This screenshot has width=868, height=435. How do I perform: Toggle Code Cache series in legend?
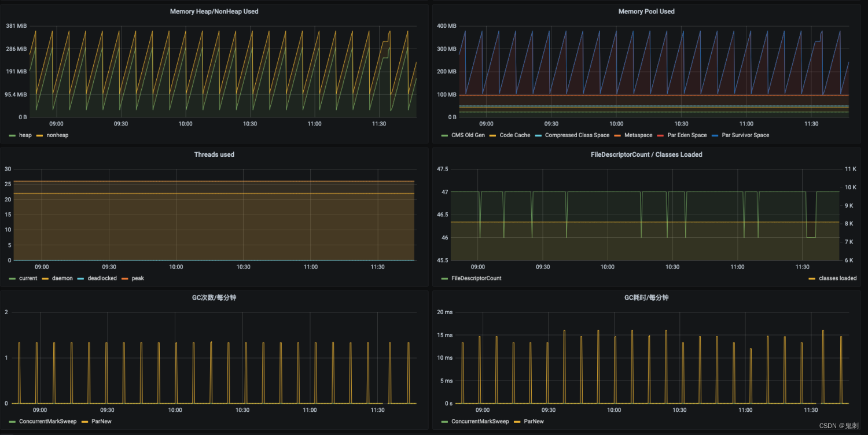[514, 135]
